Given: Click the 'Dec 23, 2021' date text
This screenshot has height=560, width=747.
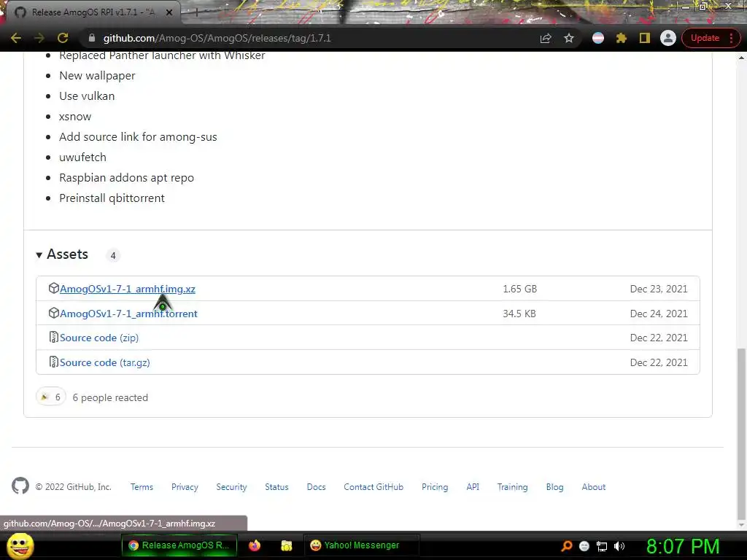Looking at the screenshot, I should click(659, 289).
